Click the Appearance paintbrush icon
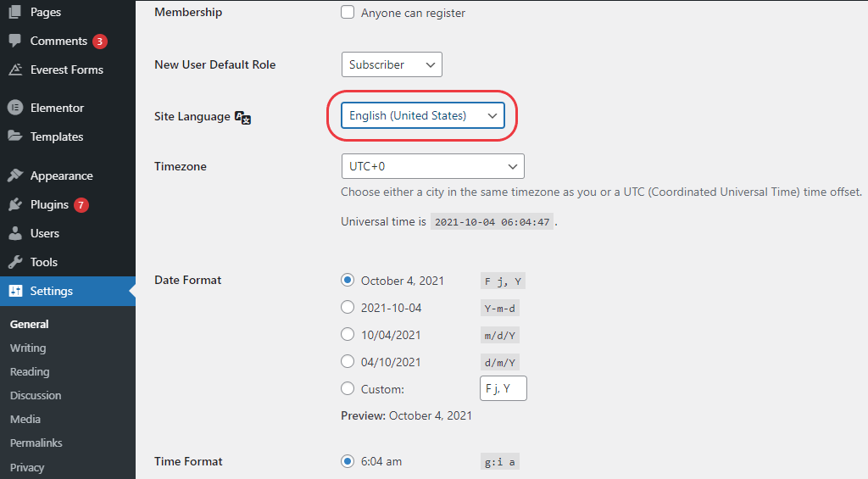Viewport: 868px width, 479px height. (15, 175)
